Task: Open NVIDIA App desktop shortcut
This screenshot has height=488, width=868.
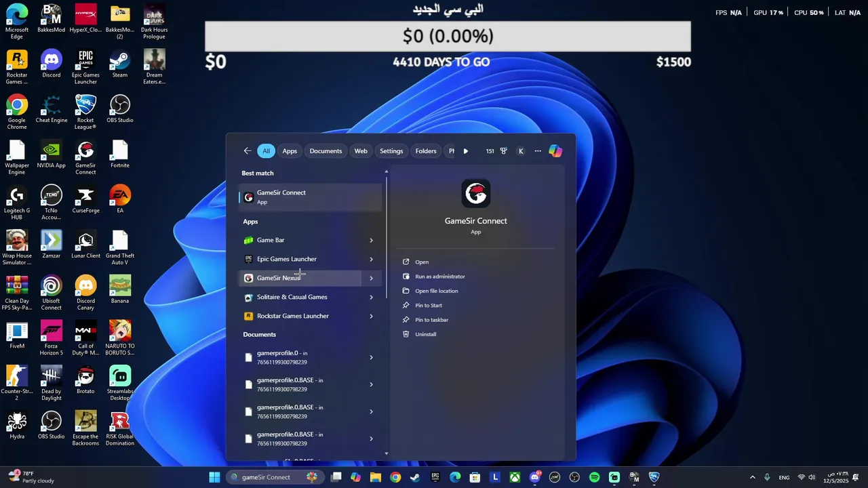Action: pos(52,155)
